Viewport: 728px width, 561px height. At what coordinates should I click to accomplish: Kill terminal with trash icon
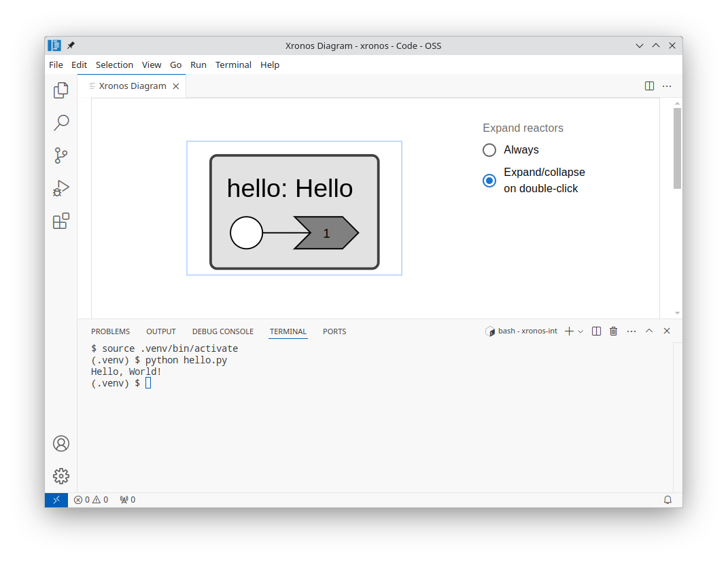[x=613, y=331]
